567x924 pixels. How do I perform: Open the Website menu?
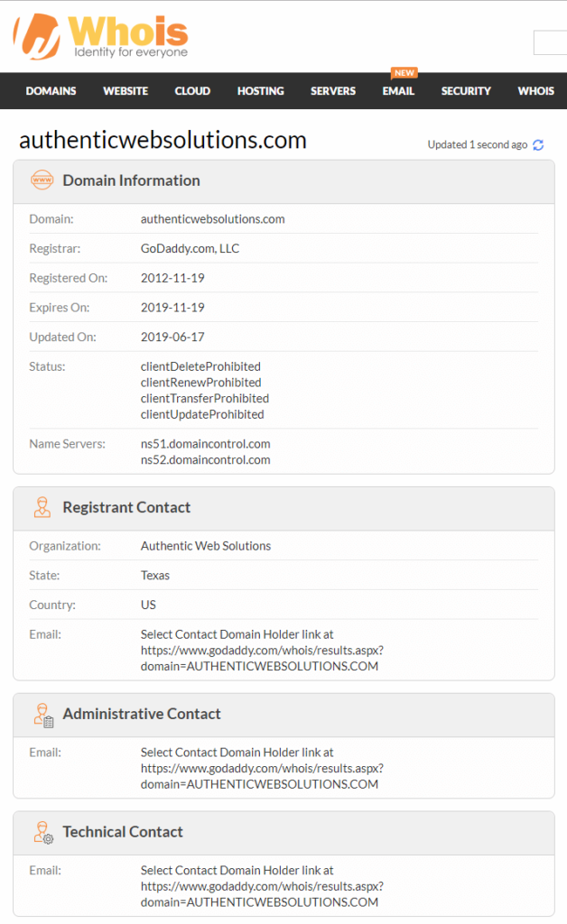coord(125,91)
